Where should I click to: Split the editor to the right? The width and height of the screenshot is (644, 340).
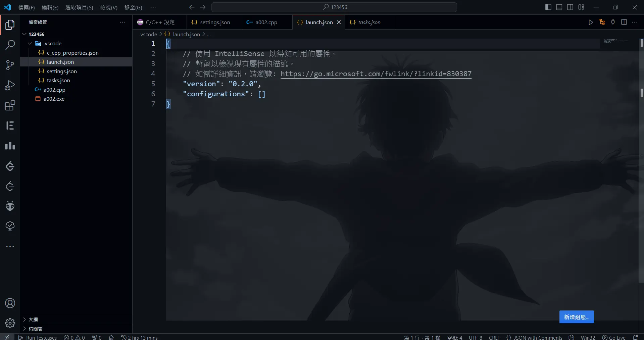pos(624,22)
